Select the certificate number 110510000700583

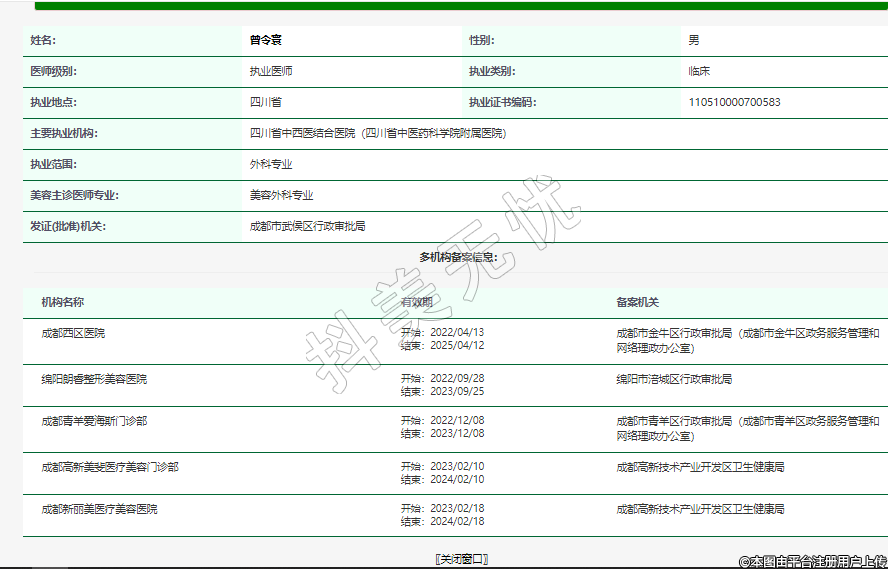pos(734,102)
